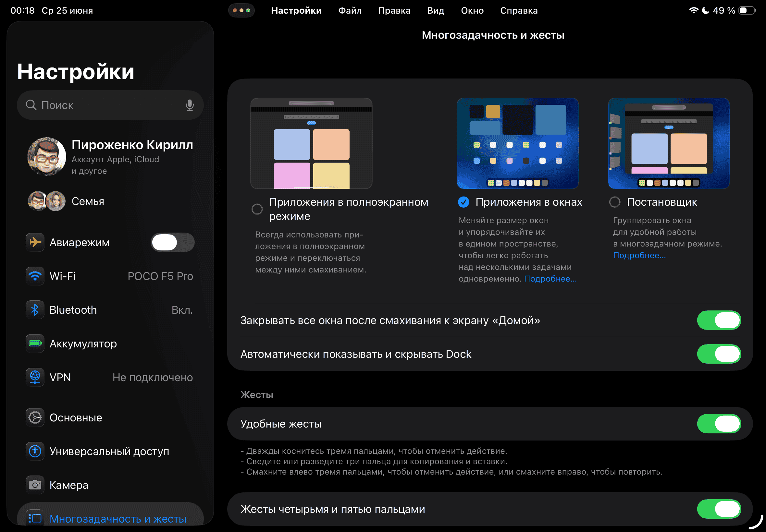
Task: Open the Правка menu
Action: pyautogui.click(x=394, y=10)
